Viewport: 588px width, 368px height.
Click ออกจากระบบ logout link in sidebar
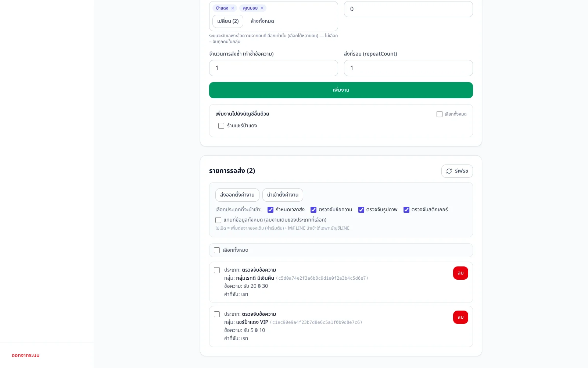(25, 355)
